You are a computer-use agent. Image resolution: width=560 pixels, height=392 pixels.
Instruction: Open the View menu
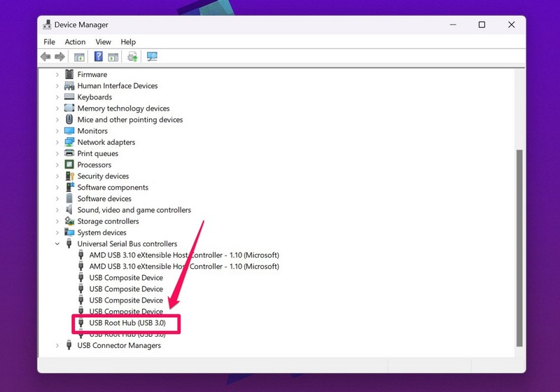103,42
